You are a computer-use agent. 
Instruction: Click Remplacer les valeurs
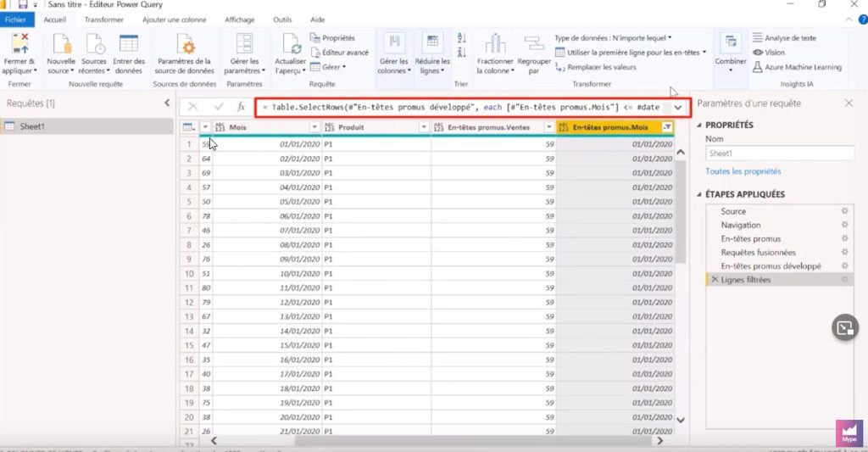[x=596, y=67]
